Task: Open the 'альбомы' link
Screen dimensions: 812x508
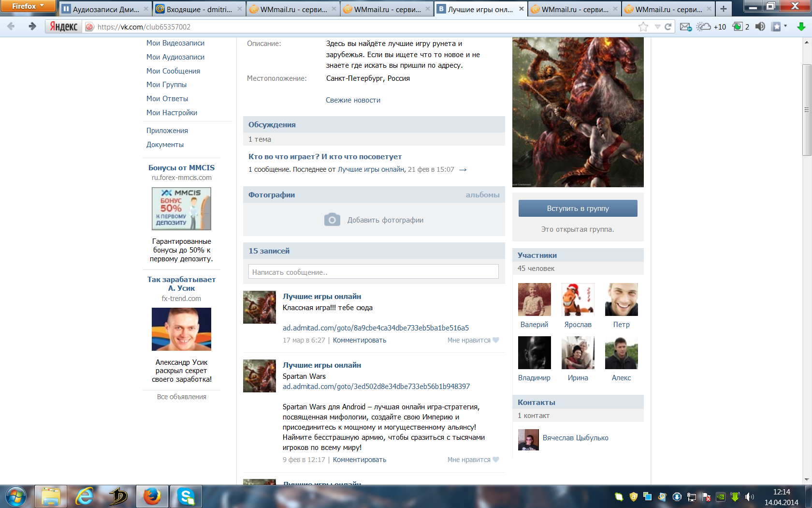Action: [482, 195]
